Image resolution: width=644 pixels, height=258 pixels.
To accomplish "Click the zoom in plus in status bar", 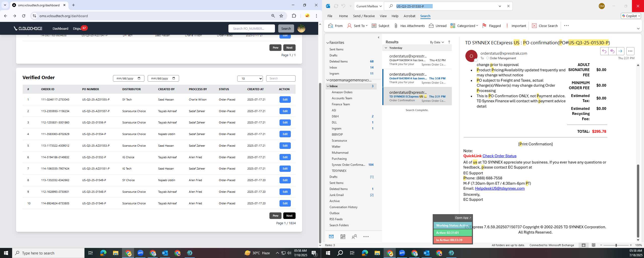I will [631, 245].
